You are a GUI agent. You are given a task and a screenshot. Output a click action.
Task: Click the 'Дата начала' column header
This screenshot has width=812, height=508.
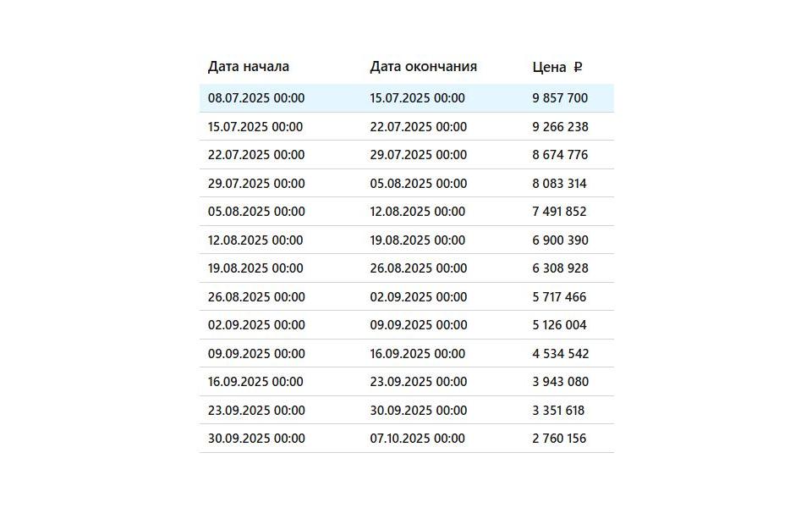[249, 66]
